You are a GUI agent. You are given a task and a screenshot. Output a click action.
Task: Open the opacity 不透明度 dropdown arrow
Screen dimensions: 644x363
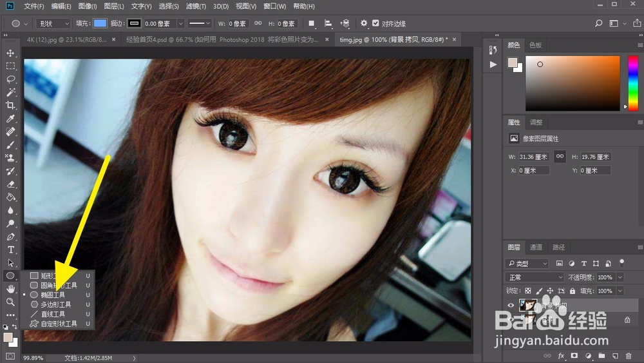(620, 277)
